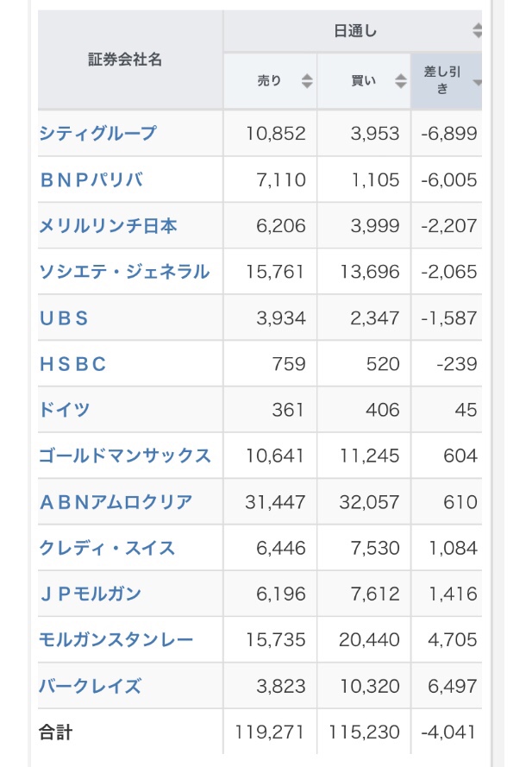Select ドイツ link
The image size is (532, 767).
65,410
